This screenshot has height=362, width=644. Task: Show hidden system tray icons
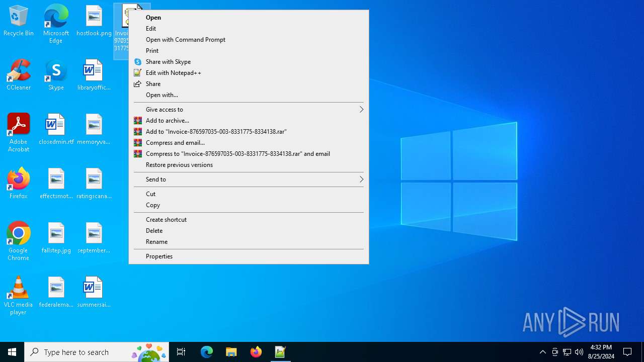tap(543, 352)
